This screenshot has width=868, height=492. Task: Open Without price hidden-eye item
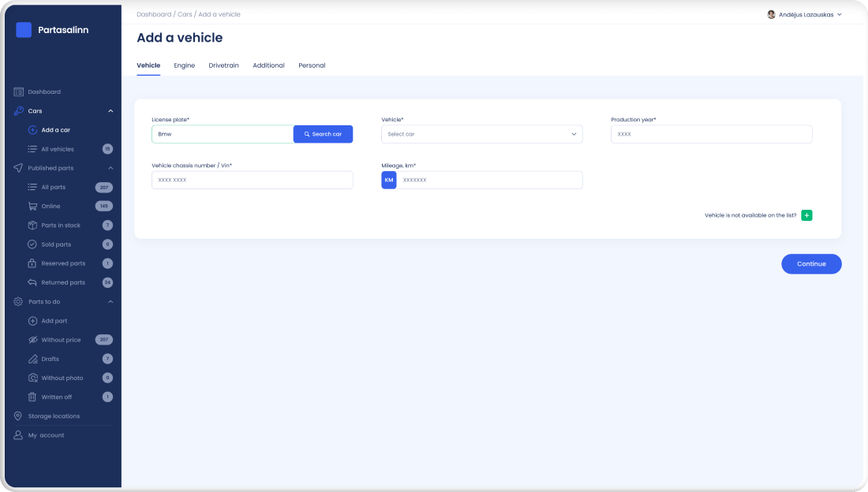coord(32,340)
